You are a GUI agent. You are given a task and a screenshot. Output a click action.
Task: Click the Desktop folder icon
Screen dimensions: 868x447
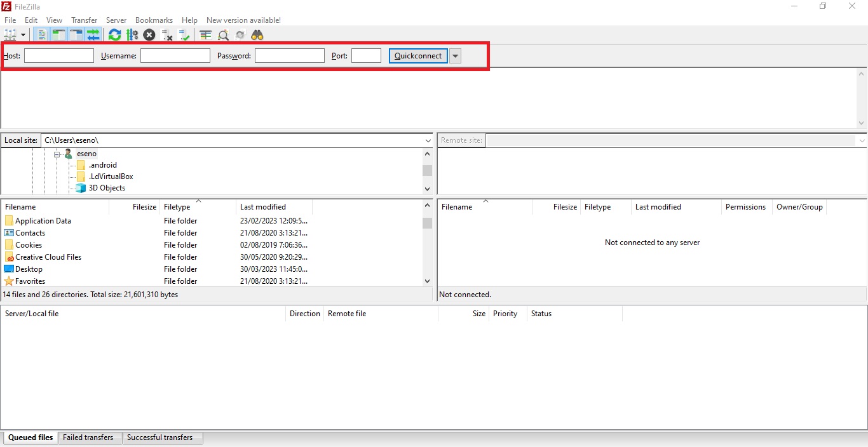(9, 269)
